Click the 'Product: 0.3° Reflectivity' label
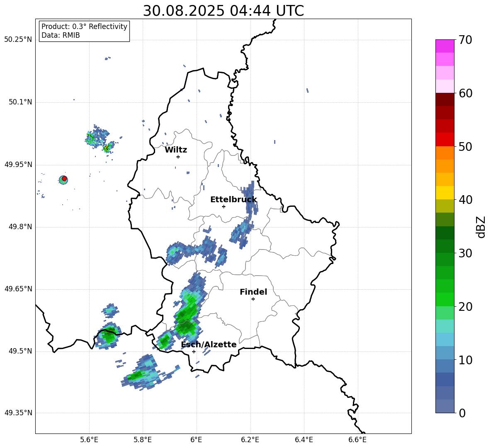The height and width of the screenshot is (448, 491). 84,26
